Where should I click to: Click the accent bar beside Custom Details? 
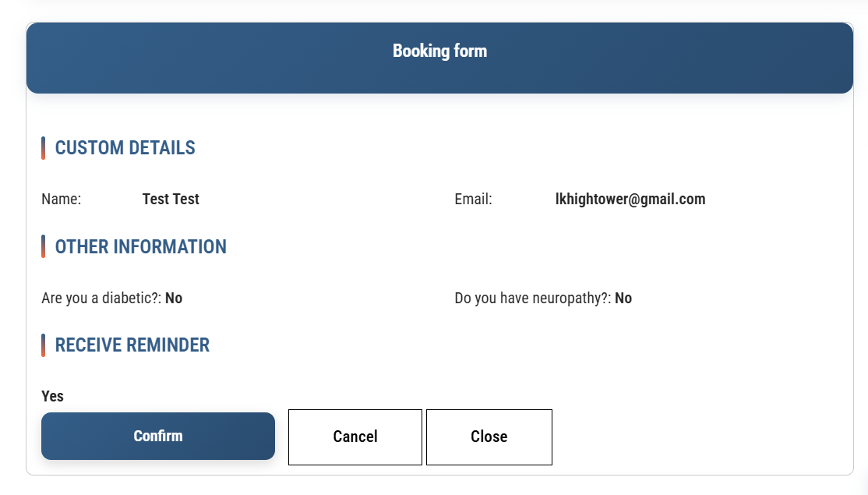tap(44, 148)
